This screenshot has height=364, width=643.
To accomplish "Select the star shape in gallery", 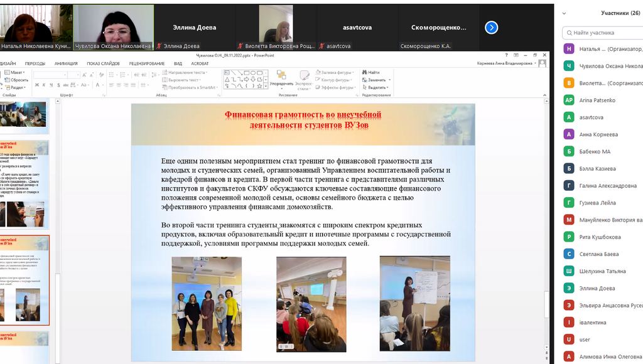I will (259, 86).
